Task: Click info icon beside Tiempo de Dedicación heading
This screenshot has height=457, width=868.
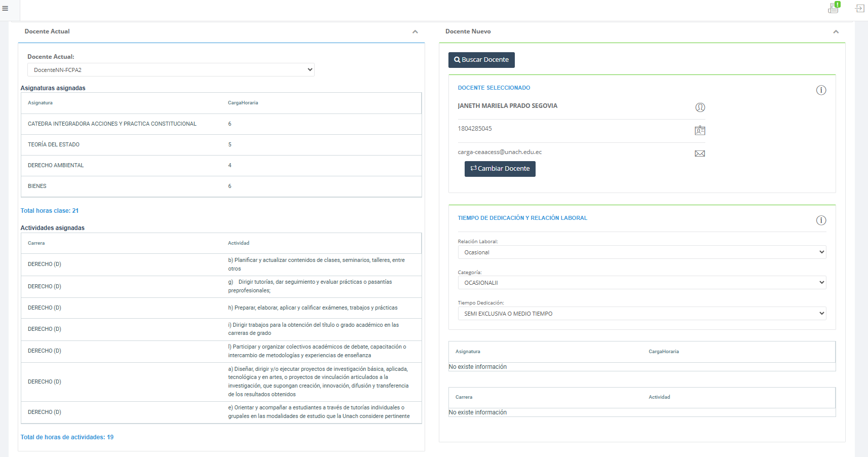Action: (x=821, y=220)
